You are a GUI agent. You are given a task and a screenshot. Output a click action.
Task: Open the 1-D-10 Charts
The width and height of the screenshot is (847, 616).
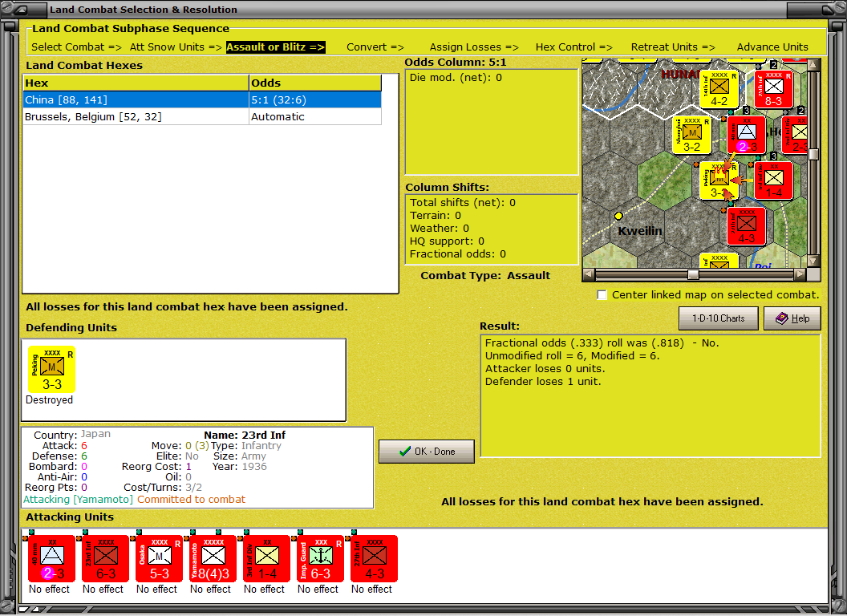coord(719,318)
